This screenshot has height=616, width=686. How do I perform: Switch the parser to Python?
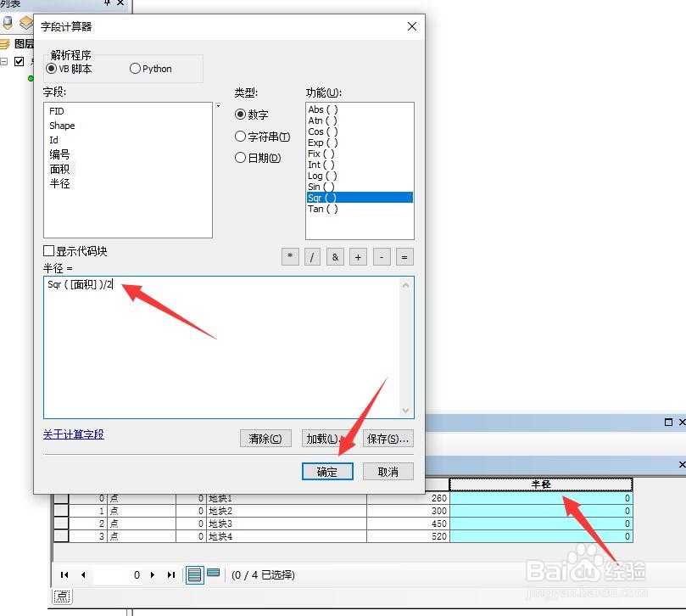tap(134, 69)
